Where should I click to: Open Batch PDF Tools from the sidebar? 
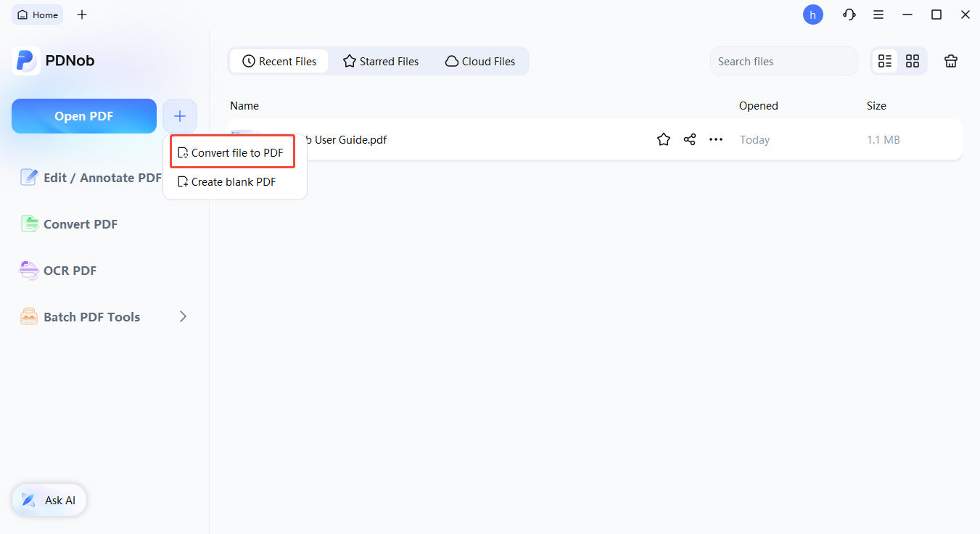[x=91, y=316]
